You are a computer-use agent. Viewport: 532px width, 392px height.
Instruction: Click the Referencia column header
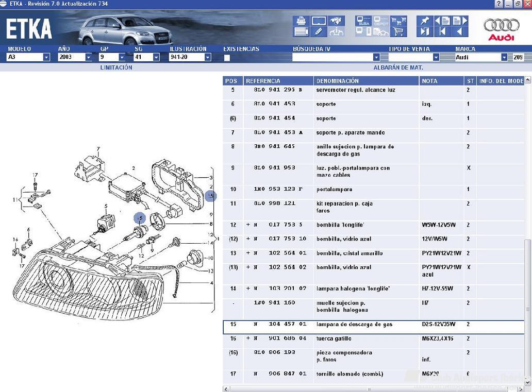pyautogui.click(x=263, y=81)
